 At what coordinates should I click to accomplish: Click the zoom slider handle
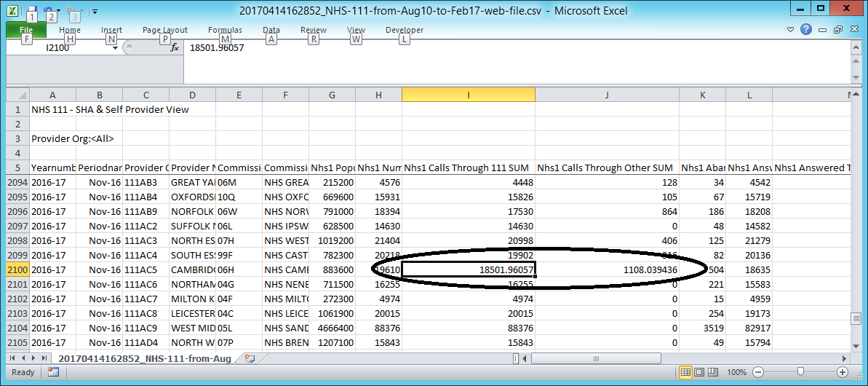(x=800, y=372)
